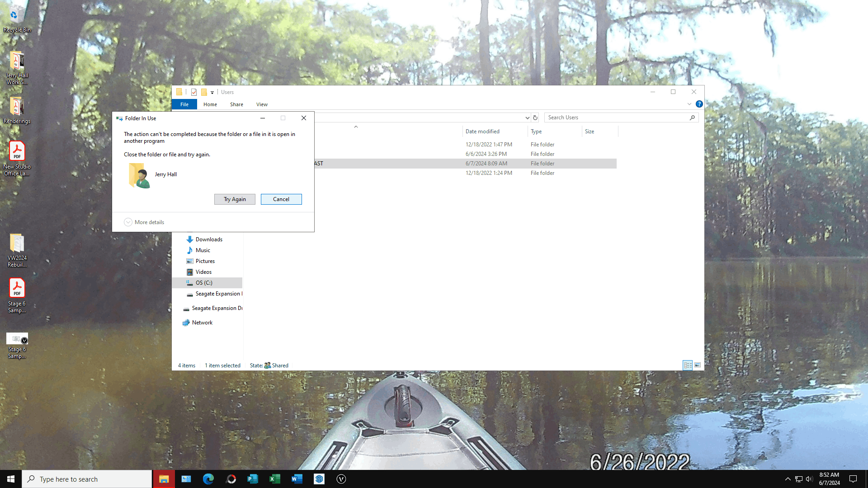868x488 pixels.
Task: Click Try Again in Folder In Use dialog
Action: click(x=235, y=199)
